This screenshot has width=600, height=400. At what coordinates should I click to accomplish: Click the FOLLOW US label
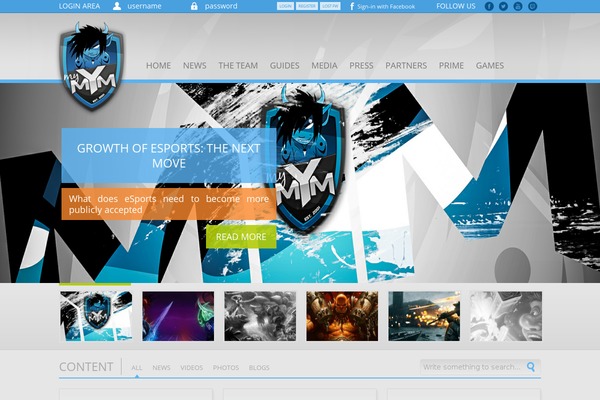click(x=456, y=6)
